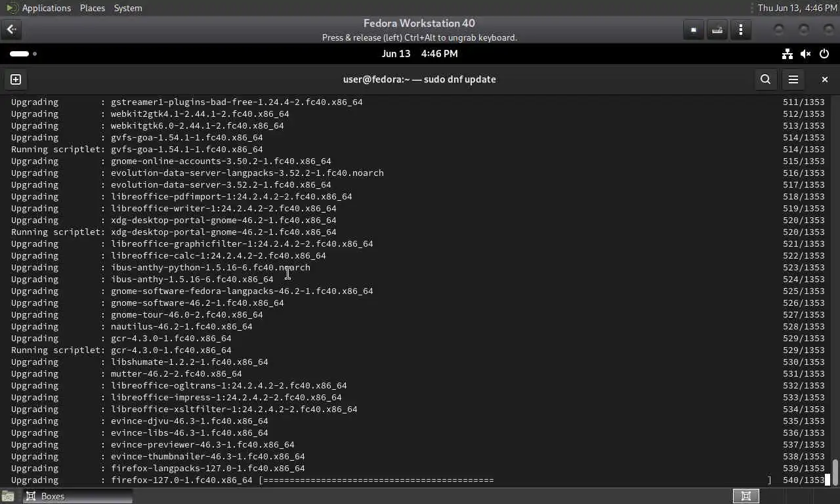Click the libreoffice-writer package line
Screen dimensions: 840x504
pos(174,209)
